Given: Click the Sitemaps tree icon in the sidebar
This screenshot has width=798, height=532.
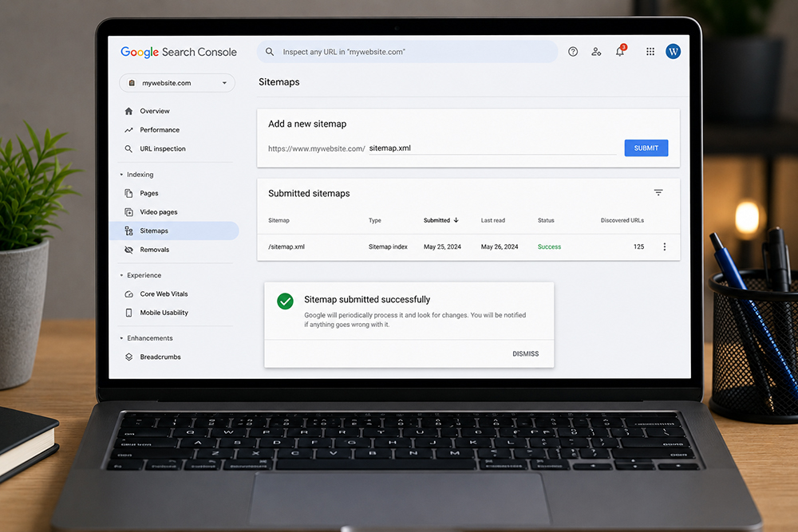Looking at the screenshot, I should [x=128, y=231].
